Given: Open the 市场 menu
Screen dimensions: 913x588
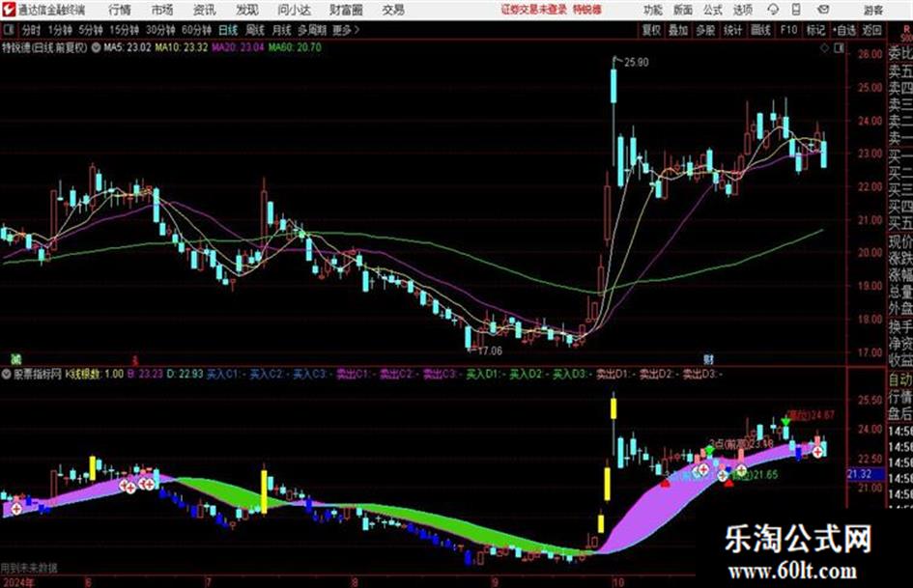Looking at the screenshot, I should pos(162,10).
